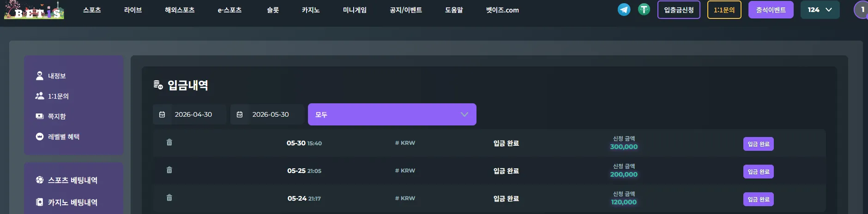Click the 출석이벤트 button
This screenshot has width=868, height=214.
(771, 10)
